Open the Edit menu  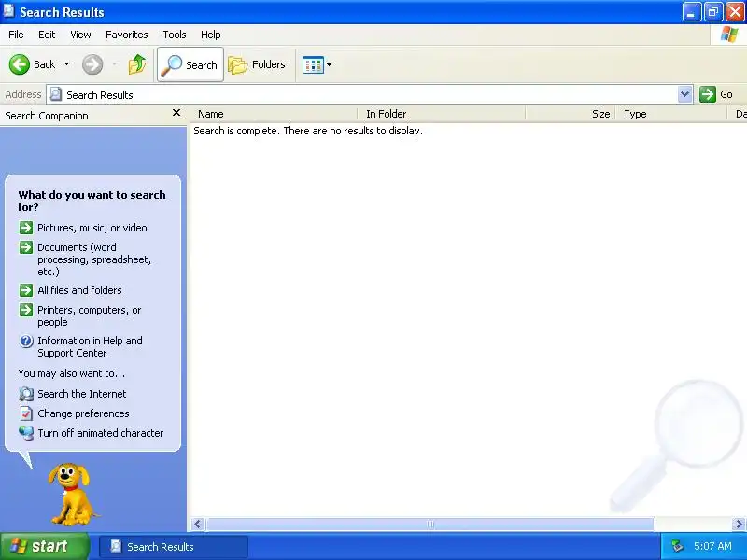pos(47,35)
